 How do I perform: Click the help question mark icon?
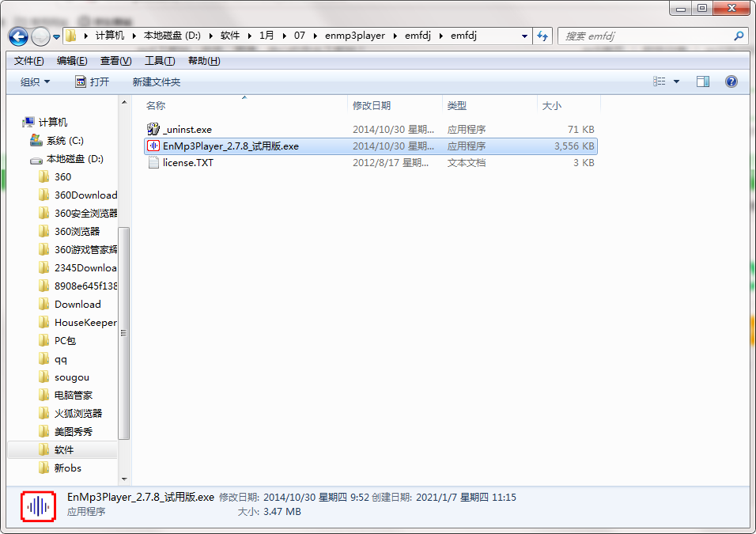[731, 81]
